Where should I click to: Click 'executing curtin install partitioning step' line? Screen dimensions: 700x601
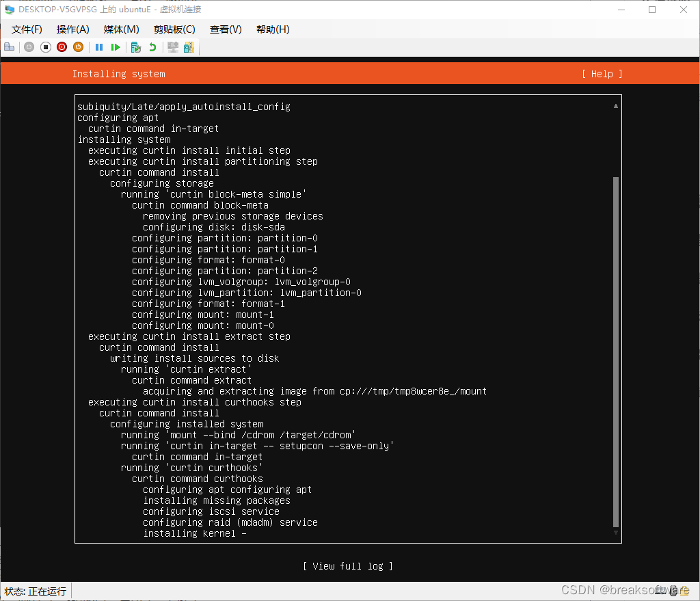click(x=203, y=161)
